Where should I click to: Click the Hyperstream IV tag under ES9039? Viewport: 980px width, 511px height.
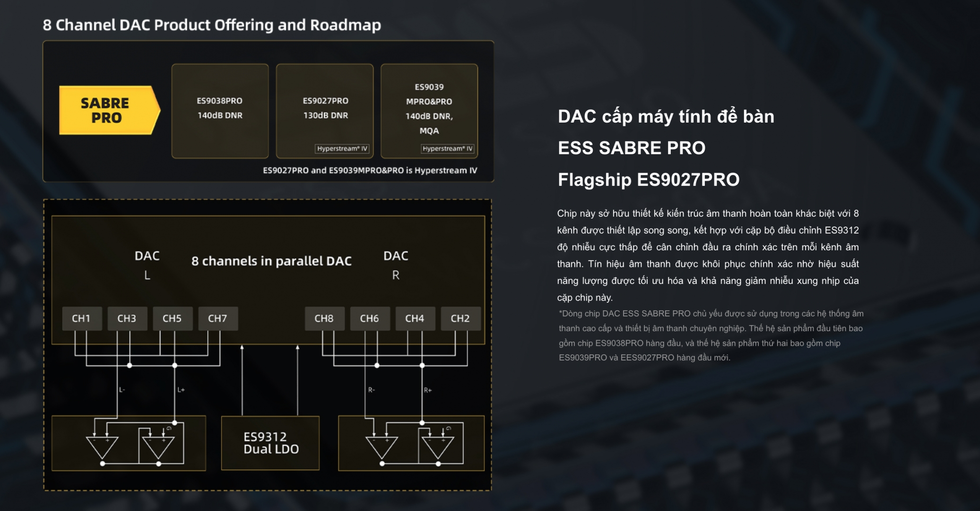pyautogui.click(x=447, y=149)
